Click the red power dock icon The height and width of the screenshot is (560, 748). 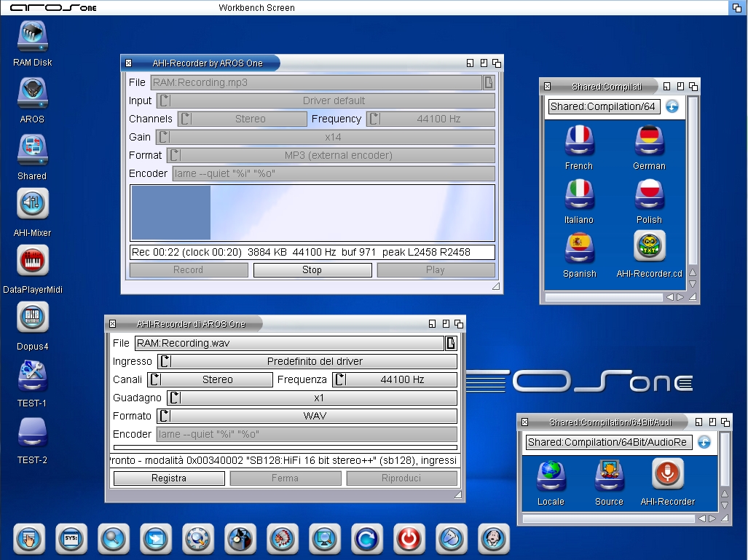[409, 539]
